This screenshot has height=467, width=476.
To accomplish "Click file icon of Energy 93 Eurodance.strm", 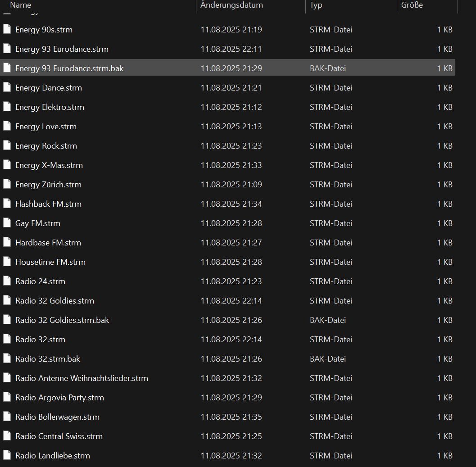I will tap(7, 48).
